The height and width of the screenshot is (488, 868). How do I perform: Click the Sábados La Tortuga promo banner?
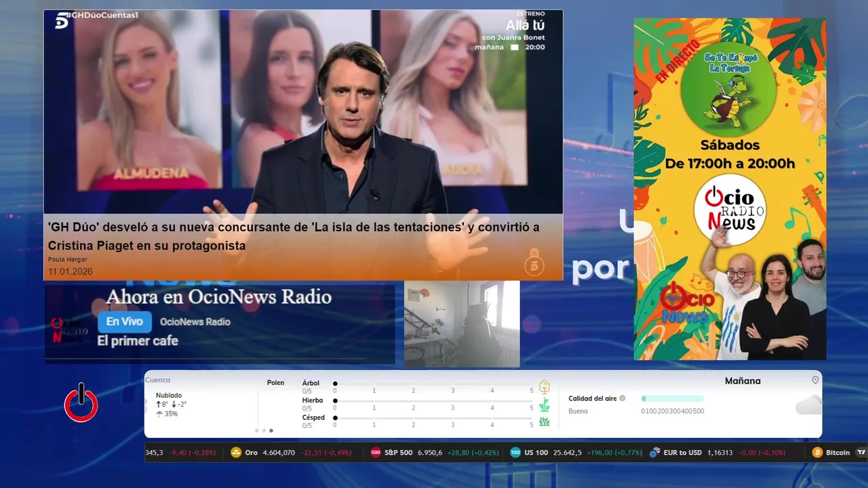point(730,189)
